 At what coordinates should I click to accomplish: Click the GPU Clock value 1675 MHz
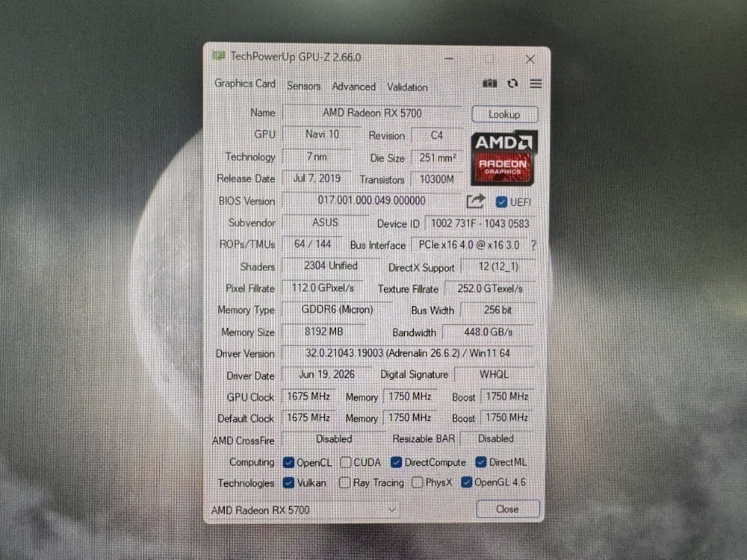click(x=309, y=396)
